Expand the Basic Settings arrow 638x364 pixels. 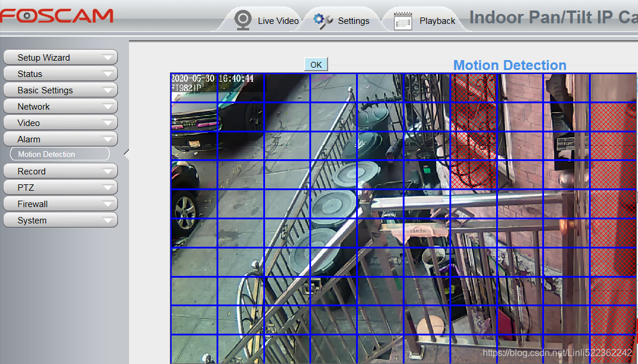pyautogui.click(x=108, y=90)
